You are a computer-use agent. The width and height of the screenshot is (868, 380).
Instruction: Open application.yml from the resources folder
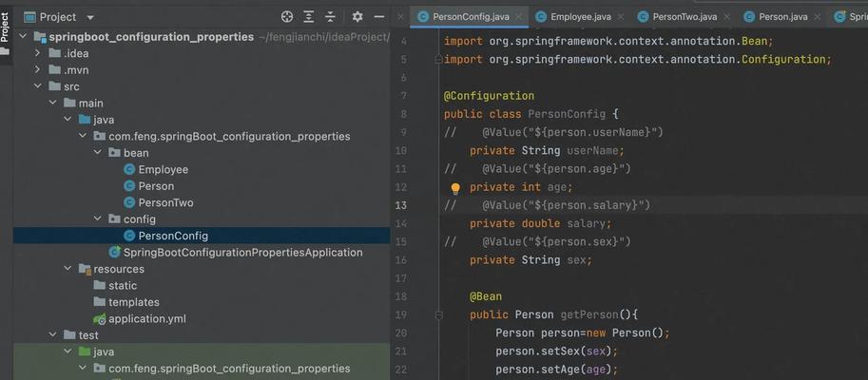point(147,319)
